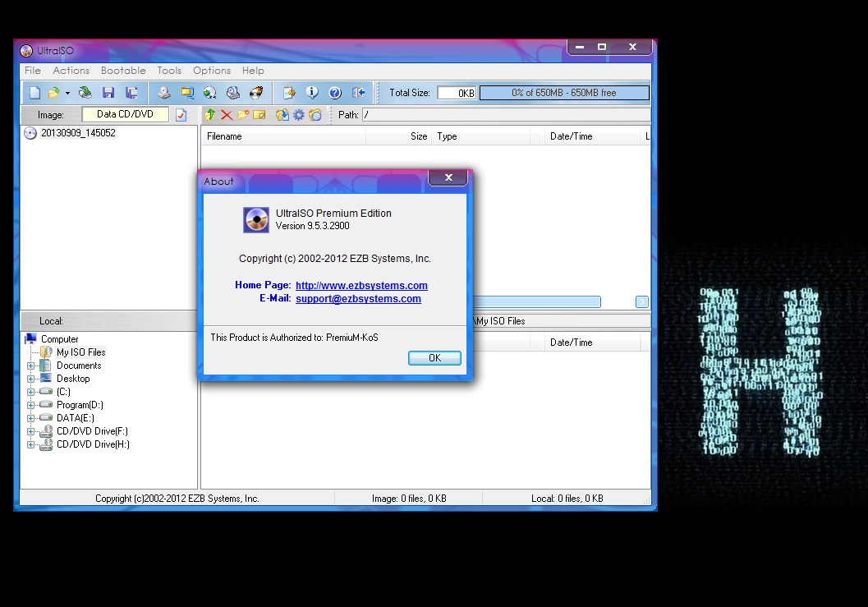Screen dimensions: 868x607
Task: Select the Desktop label in Local tree
Action: 73,379
